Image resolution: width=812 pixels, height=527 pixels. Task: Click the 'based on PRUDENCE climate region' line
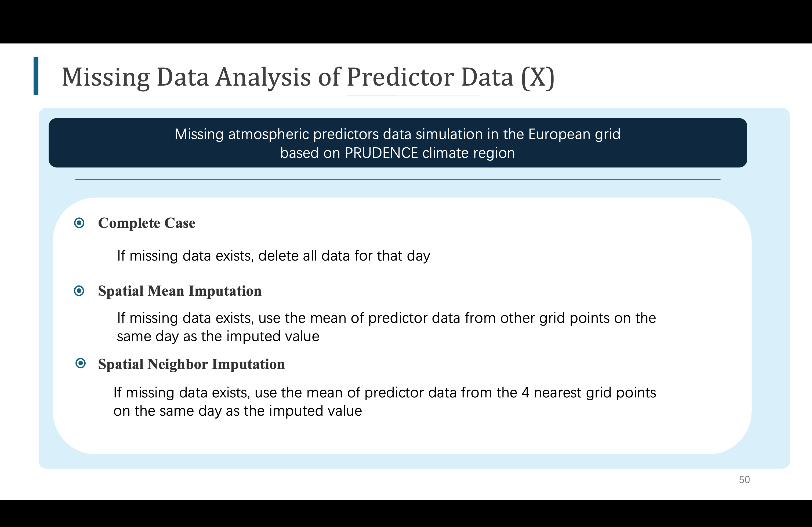click(x=397, y=153)
